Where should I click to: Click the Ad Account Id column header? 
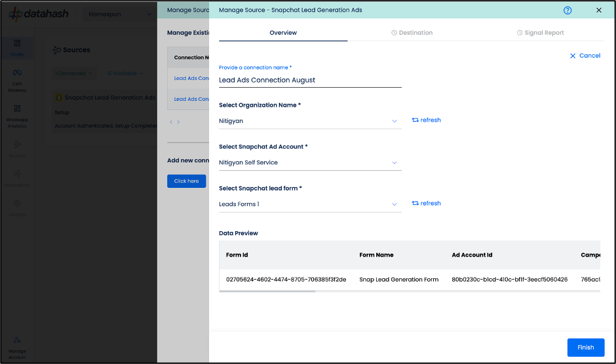472,255
